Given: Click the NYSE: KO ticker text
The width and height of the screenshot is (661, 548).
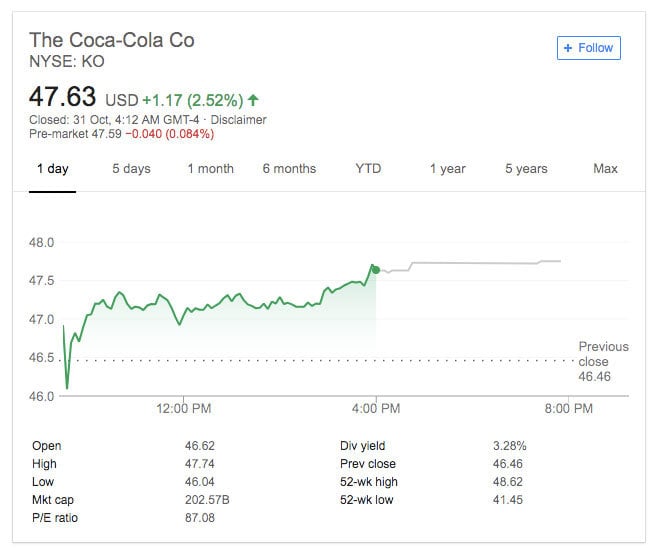Looking at the screenshot, I should tap(67, 61).
